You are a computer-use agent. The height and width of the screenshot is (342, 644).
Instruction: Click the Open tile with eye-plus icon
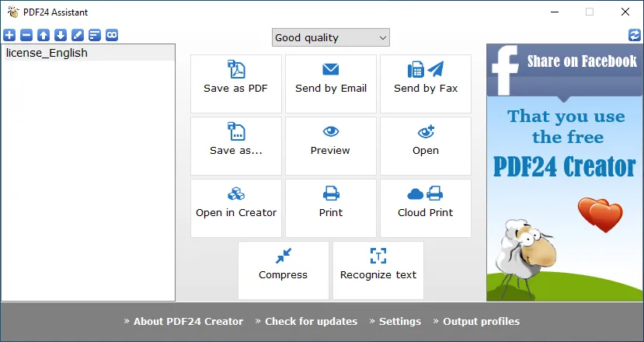(426, 146)
